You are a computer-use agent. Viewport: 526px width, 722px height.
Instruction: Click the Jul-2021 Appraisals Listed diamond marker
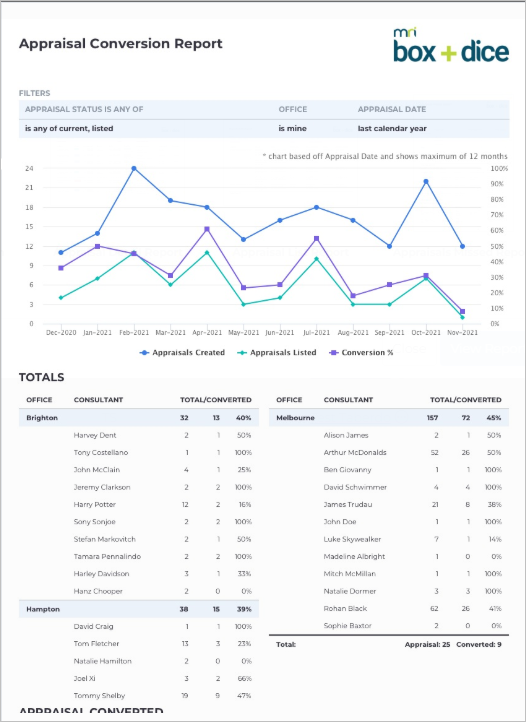316,259
